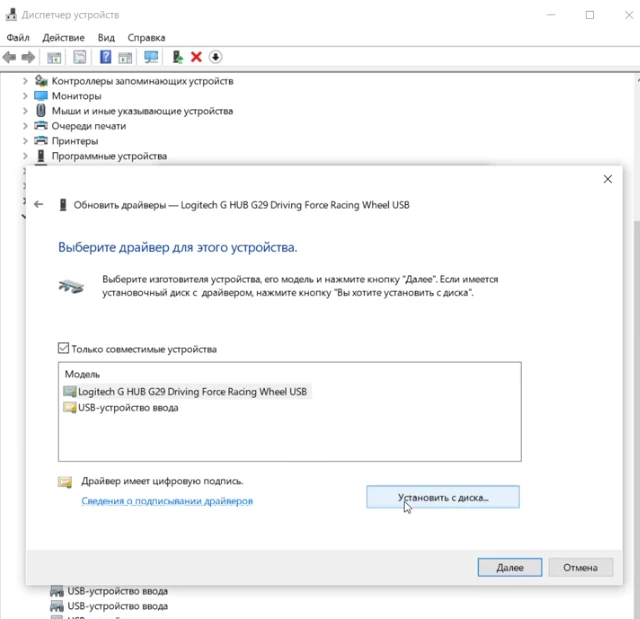
Task: Click the blue question mark help icon
Action: point(105,57)
